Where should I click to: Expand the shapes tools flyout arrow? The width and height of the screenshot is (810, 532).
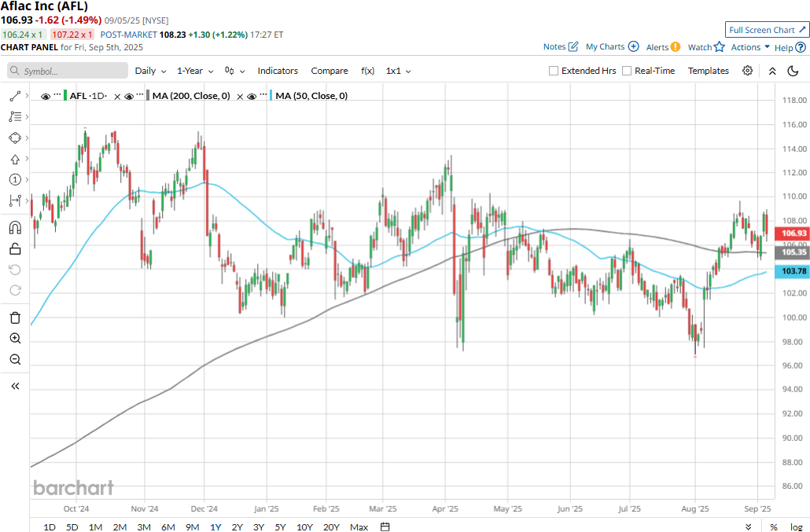tap(27, 138)
